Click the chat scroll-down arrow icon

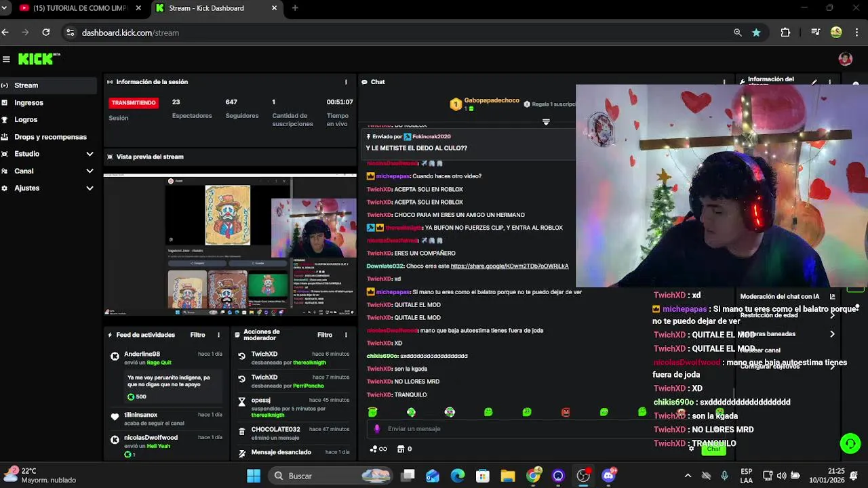tap(546, 122)
